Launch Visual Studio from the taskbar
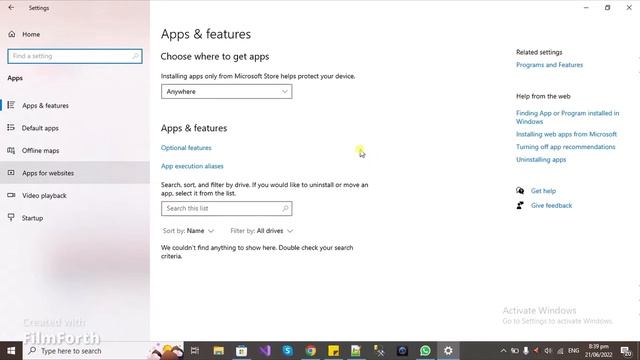The width and height of the screenshot is (640, 360). 264,351
